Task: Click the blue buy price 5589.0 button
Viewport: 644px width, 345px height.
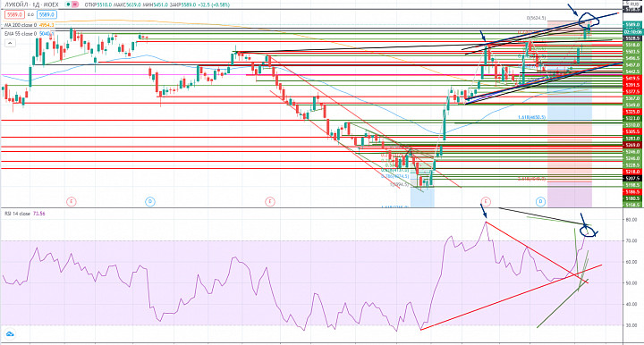Action: 47,14
